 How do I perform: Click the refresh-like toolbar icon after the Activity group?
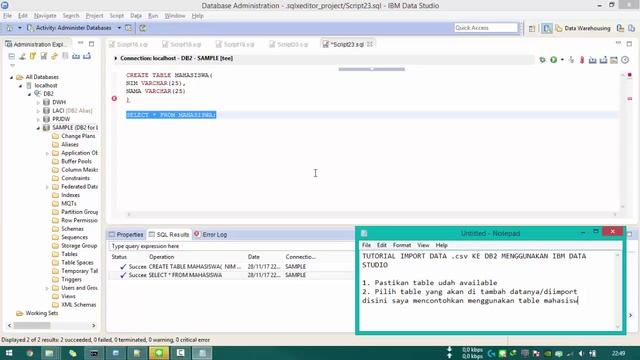coord(143,28)
